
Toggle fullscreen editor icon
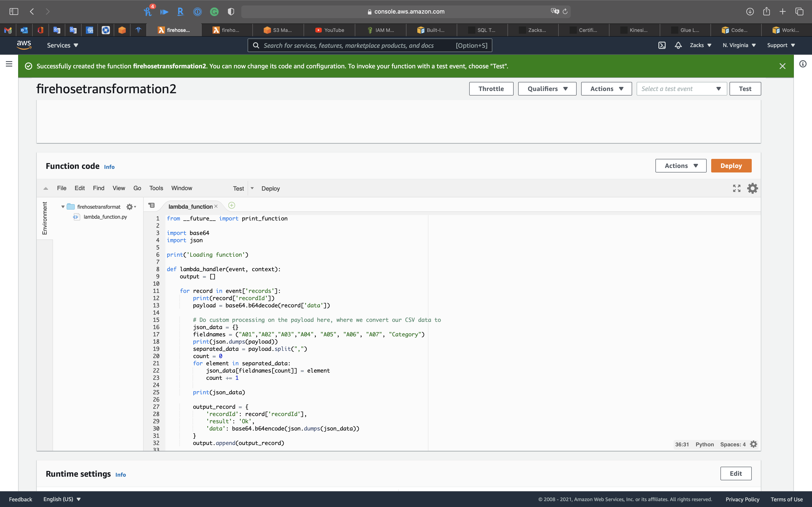pyautogui.click(x=737, y=189)
